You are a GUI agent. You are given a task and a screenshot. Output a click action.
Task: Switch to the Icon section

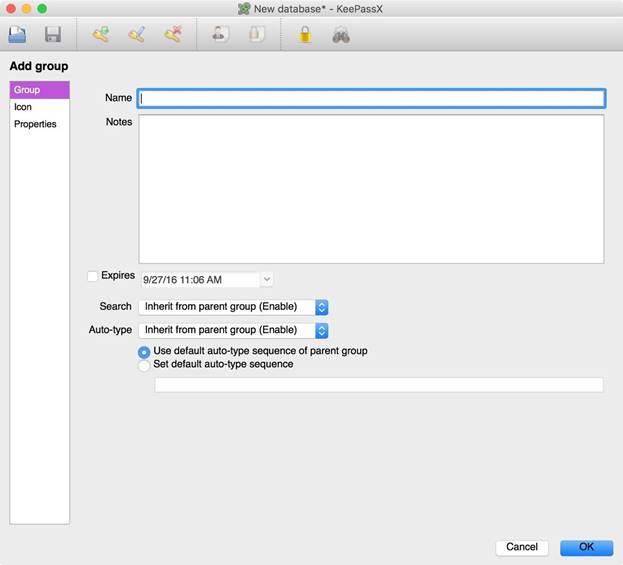click(23, 107)
